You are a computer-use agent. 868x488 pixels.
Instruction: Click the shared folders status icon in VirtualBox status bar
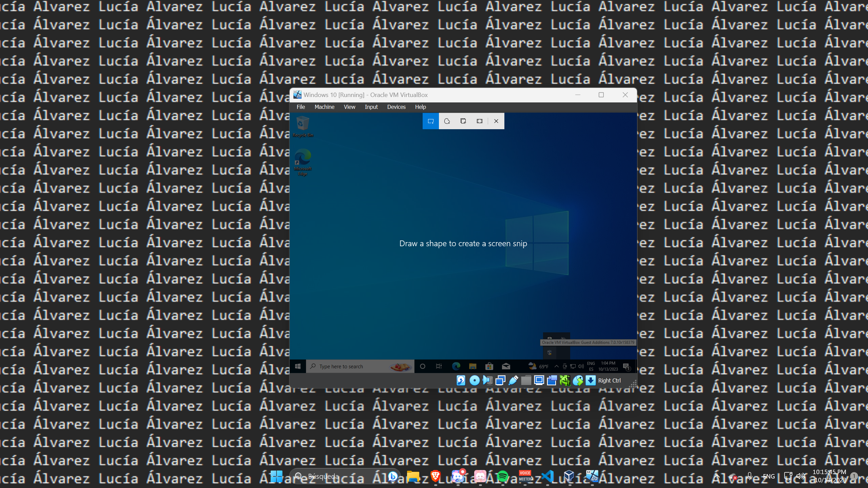(x=526, y=380)
